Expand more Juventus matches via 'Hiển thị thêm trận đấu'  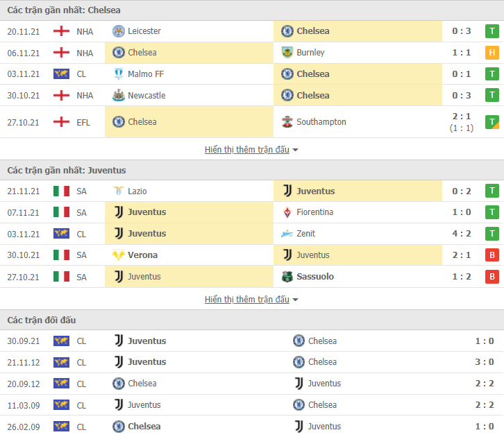247,299
